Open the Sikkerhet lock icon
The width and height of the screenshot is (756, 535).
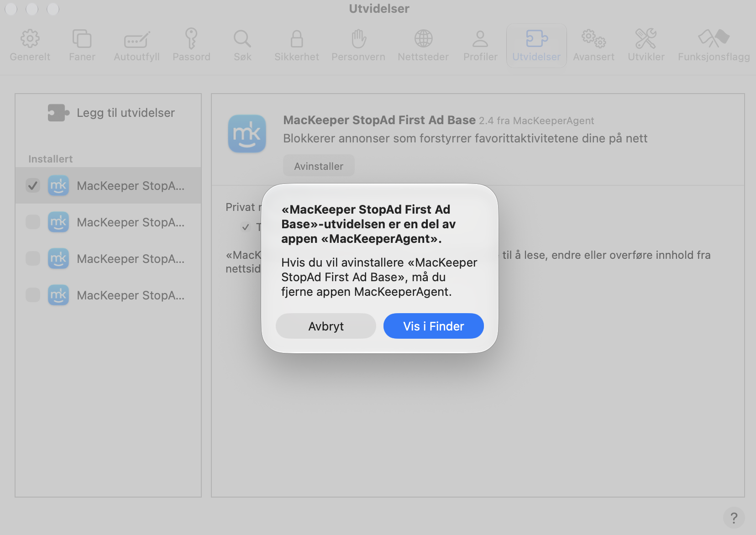297,39
